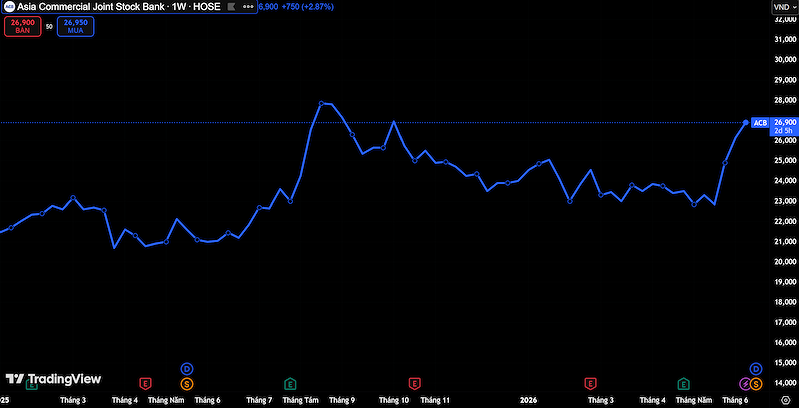Click the 20,000 price axis label

pyautogui.click(x=785, y=262)
